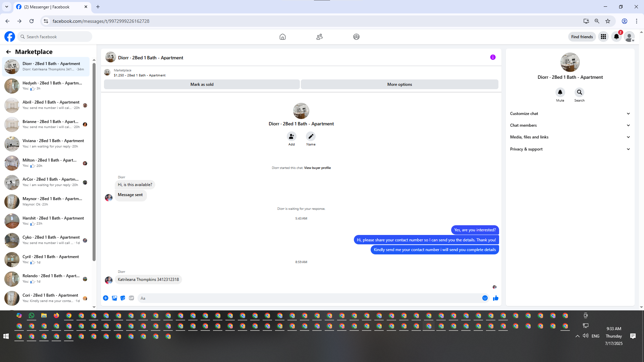Open the Groups icon in top navigation
This screenshot has width=644, height=362.
point(356,37)
